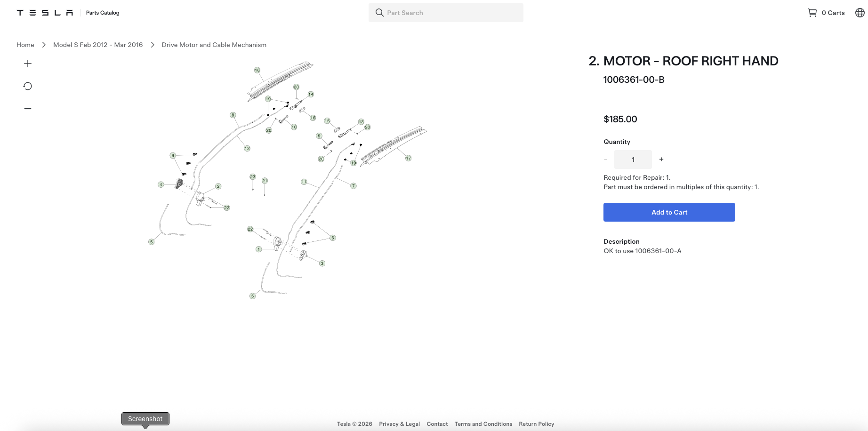The image size is (868, 431).
Task: Click the quantity input field
Action: (x=633, y=160)
